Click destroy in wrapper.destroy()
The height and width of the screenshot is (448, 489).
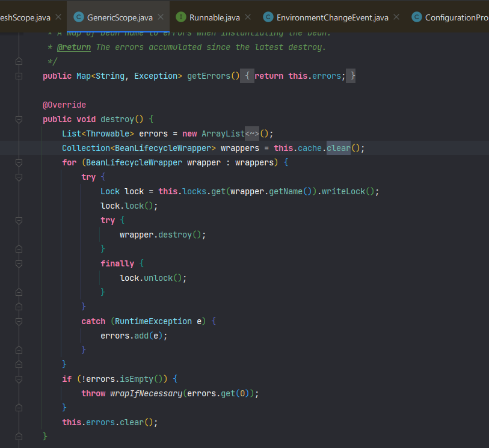pos(175,235)
